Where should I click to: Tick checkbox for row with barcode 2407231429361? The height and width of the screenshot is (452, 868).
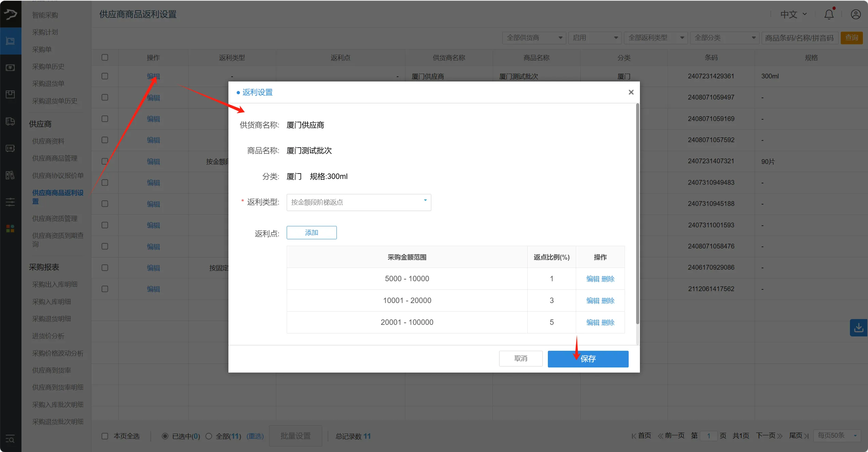[x=105, y=76]
